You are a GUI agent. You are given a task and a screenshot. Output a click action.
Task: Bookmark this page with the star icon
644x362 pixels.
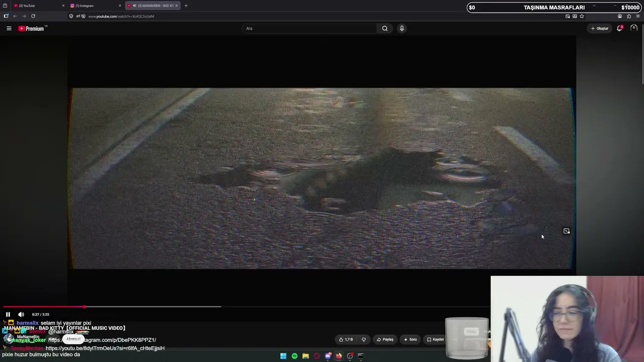[x=582, y=16]
